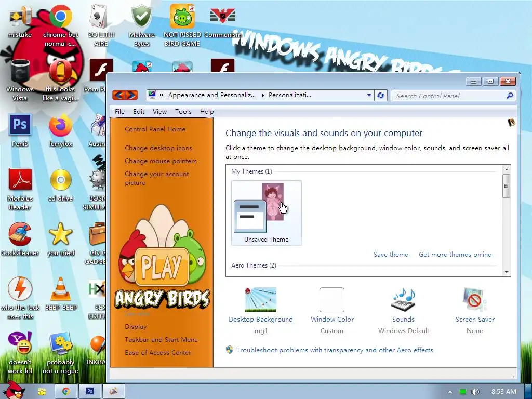Image resolution: width=532 pixels, height=399 pixels.
Task: Launch the NOT PISSED BIRD GAME icon
Action: pos(182,25)
